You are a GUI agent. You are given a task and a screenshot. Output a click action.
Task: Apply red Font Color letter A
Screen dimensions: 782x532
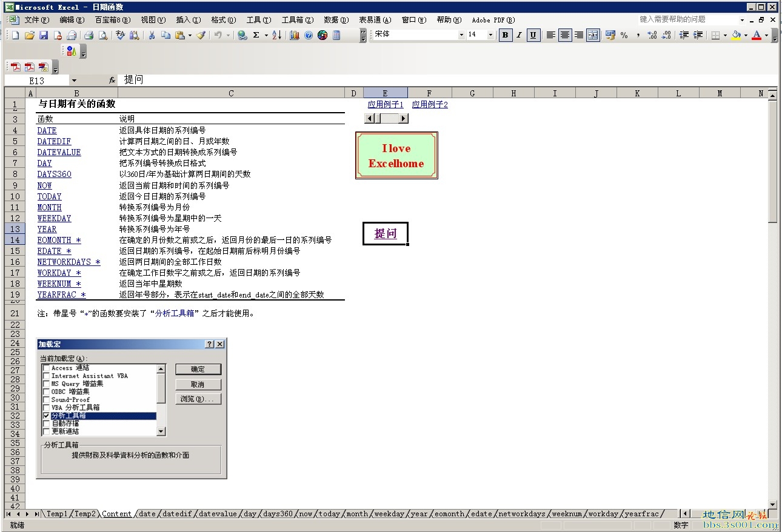tap(757, 35)
